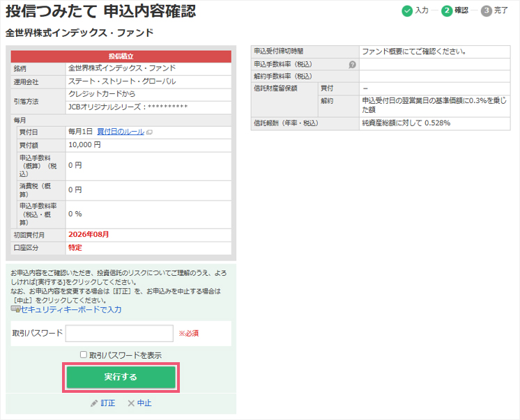Open セキュリティキーボードで入力 link
This screenshot has width=520, height=420.
pos(71,310)
